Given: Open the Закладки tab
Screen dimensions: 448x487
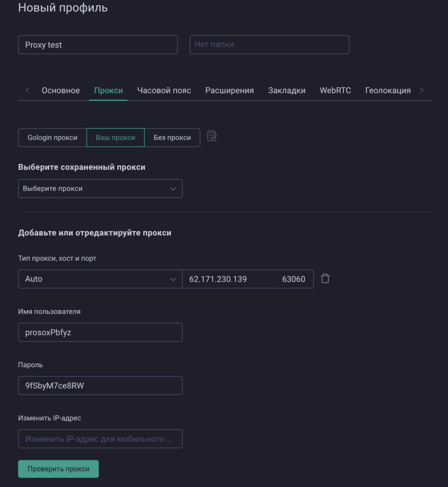Looking at the screenshot, I should tap(286, 90).
